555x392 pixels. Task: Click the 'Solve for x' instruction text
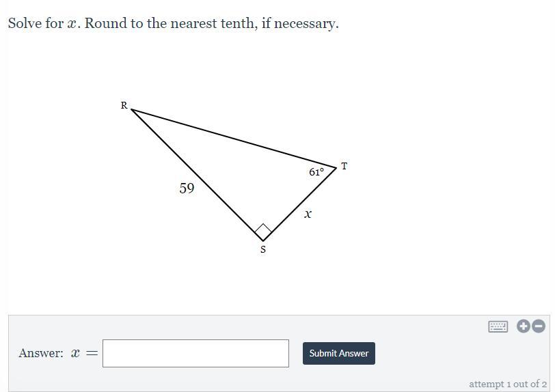point(44,23)
